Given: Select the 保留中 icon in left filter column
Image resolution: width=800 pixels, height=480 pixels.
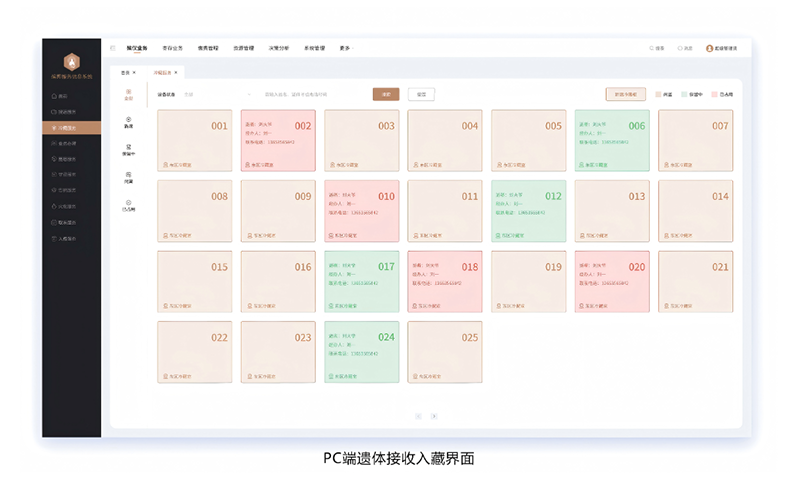Looking at the screenshot, I should point(128,148).
